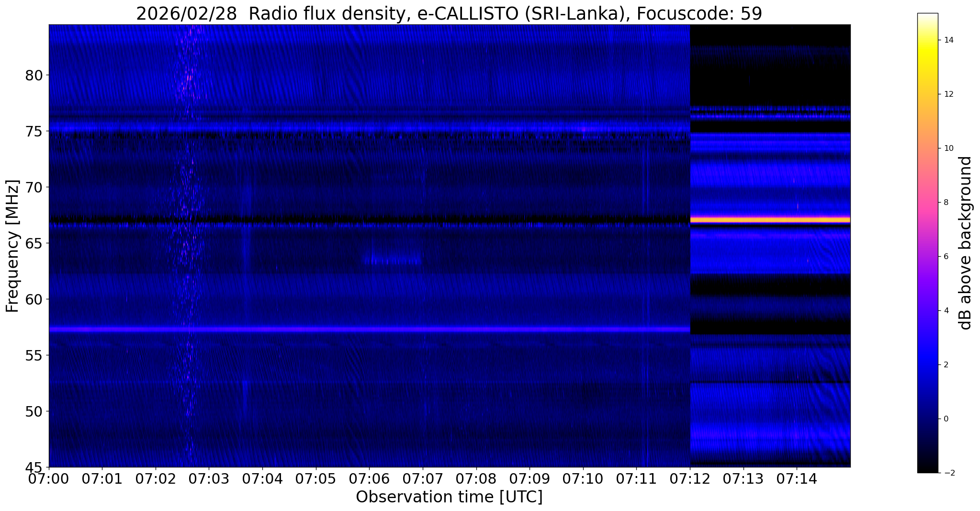Viewport: 980px width, 511px height.
Task: Click the 'Observation time [UTC]' axis label
Action: click(x=449, y=497)
